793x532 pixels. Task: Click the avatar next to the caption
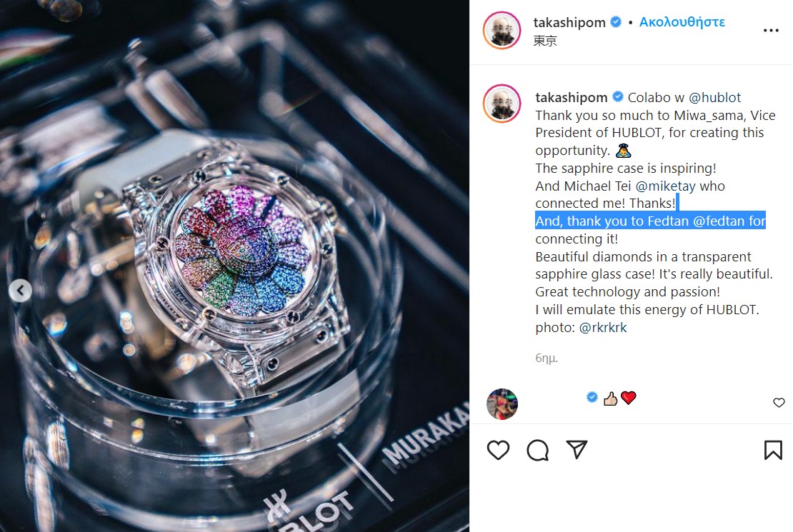point(502,104)
